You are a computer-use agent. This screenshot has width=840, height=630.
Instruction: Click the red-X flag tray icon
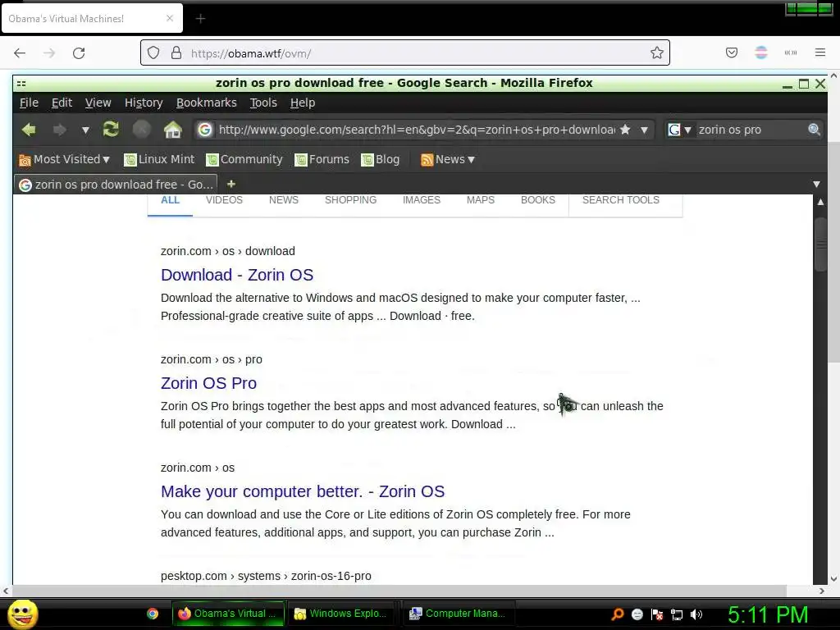[x=657, y=614]
